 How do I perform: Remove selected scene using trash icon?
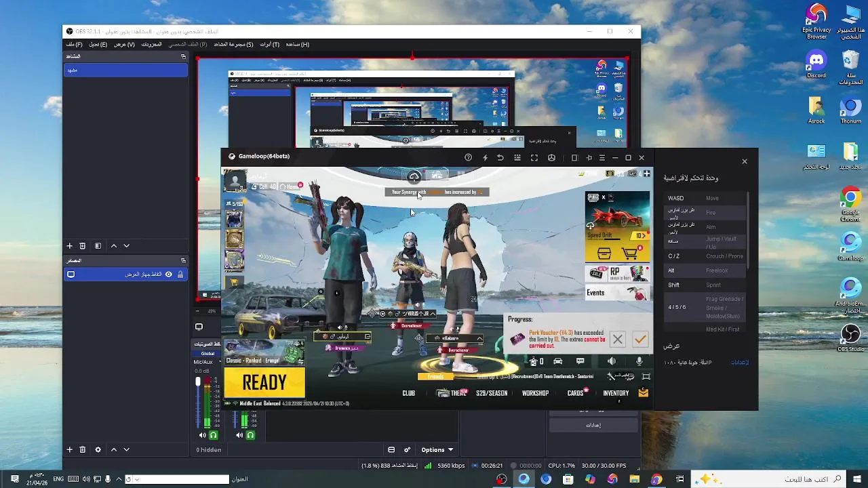83,246
